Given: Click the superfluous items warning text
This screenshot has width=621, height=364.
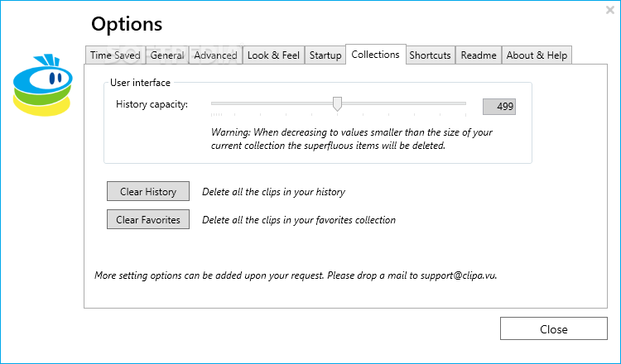Looking at the screenshot, I should [351, 139].
